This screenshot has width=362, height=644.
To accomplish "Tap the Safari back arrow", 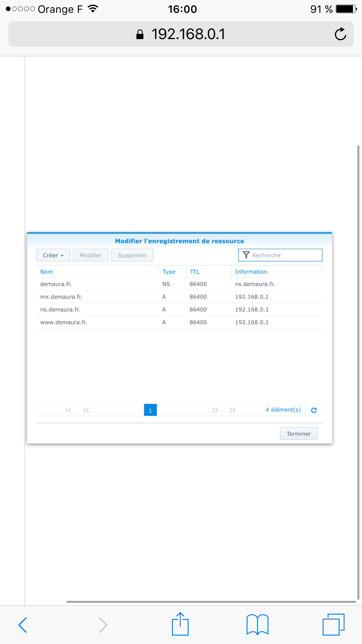I will click(x=23, y=625).
